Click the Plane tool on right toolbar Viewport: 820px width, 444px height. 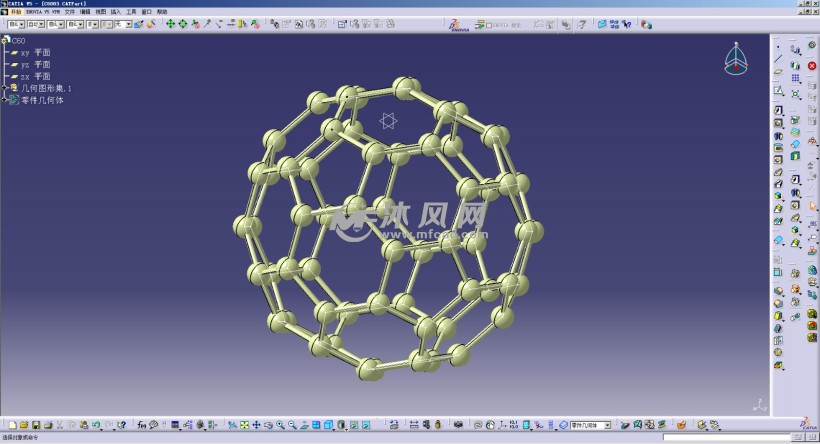pyautogui.click(x=778, y=71)
